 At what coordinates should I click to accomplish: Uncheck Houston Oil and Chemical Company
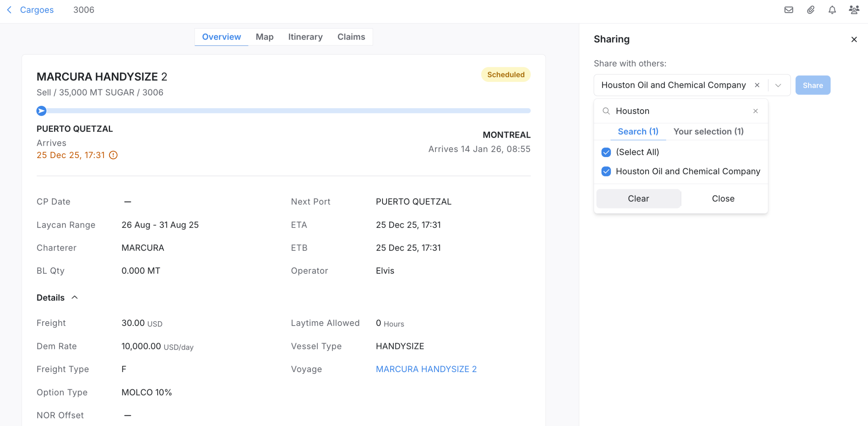[x=606, y=171]
